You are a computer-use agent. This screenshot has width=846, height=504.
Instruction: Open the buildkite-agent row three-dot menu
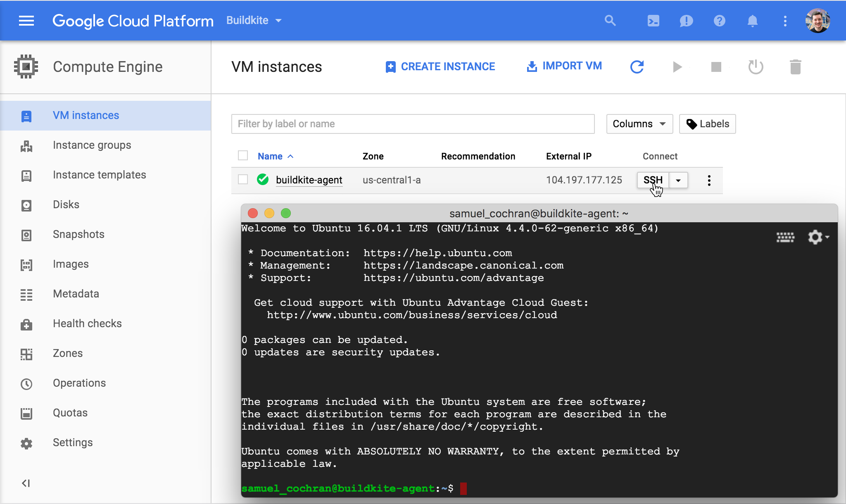pyautogui.click(x=709, y=180)
